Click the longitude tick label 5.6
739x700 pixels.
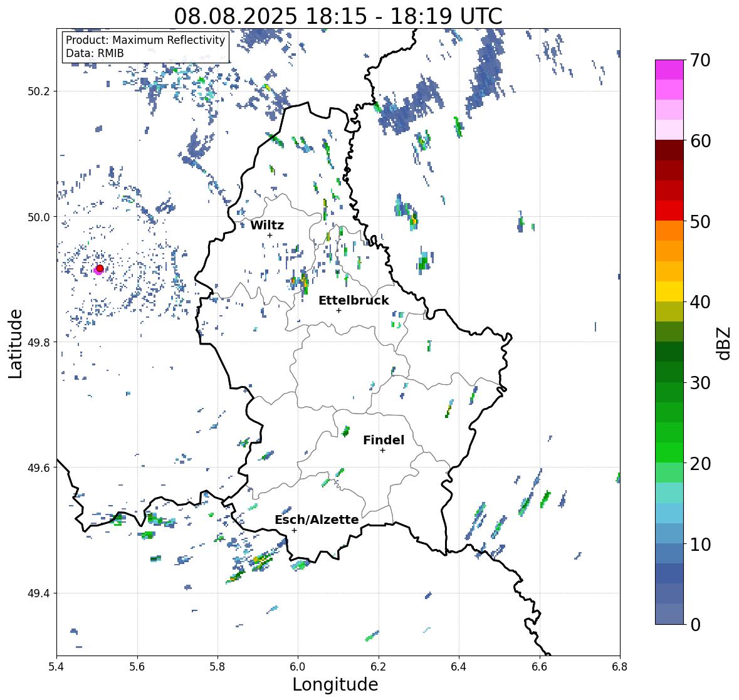point(137,666)
